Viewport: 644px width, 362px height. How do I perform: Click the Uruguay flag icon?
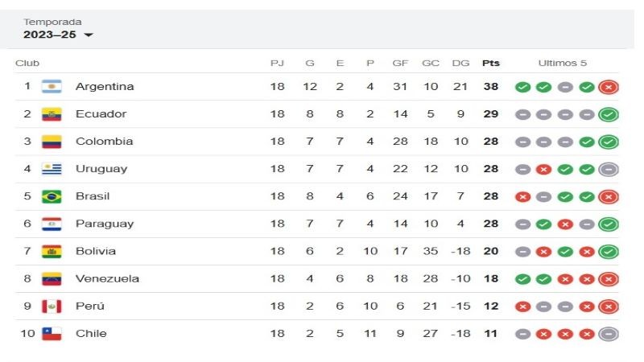(52, 169)
